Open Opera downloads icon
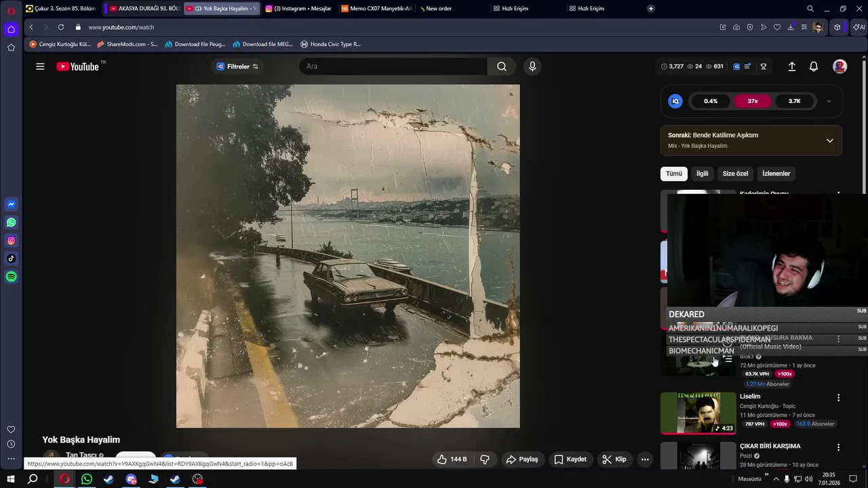The image size is (868, 488). point(791,27)
